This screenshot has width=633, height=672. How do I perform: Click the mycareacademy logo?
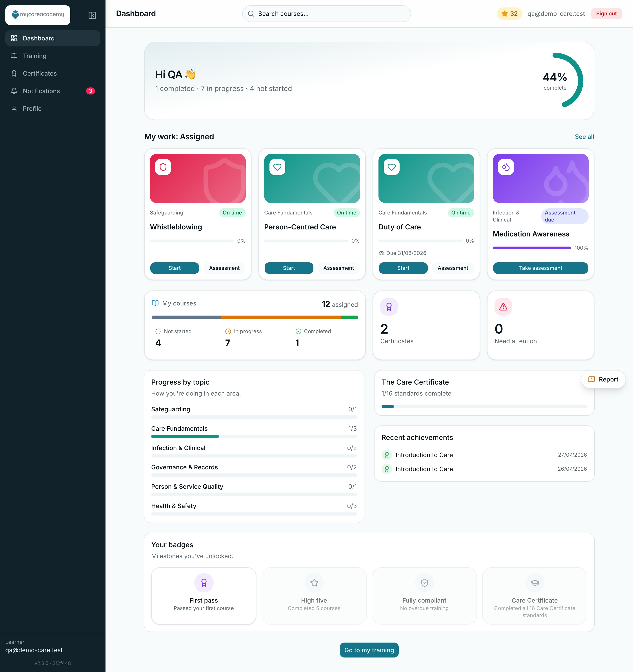[38, 15]
